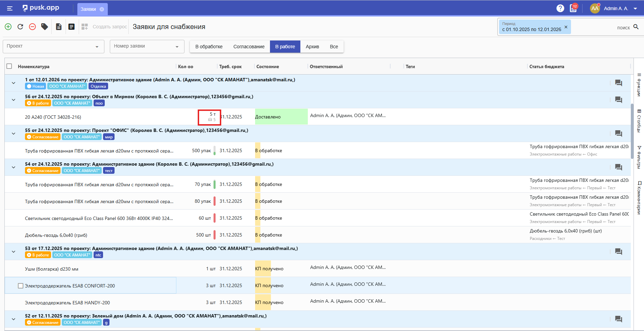The image size is (644, 331).
Task: Click the tag label icon
Action: [45, 27]
